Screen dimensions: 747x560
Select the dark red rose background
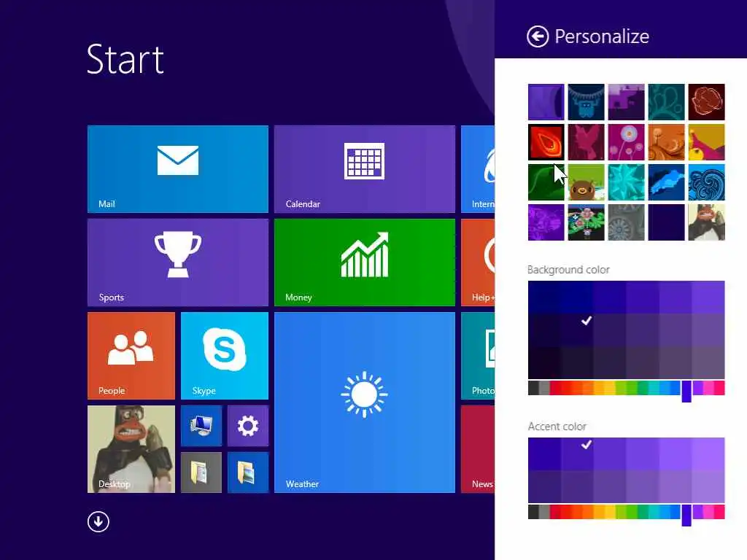(x=706, y=102)
